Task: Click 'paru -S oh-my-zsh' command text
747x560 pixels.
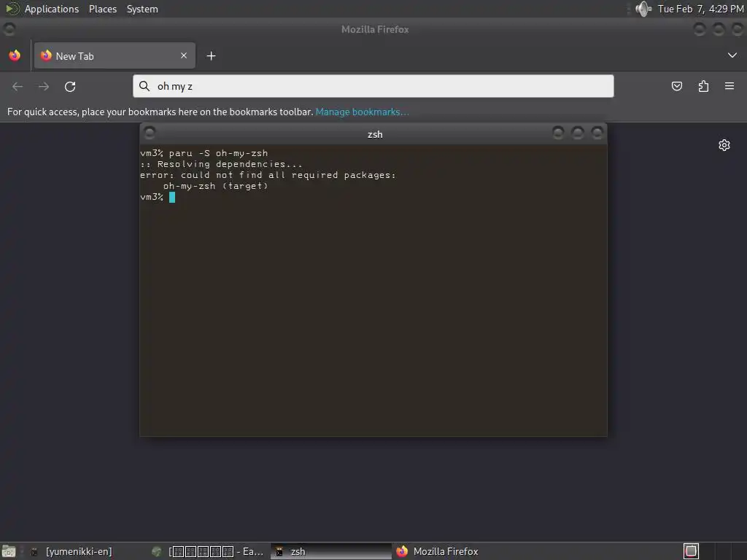Action: (218, 153)
